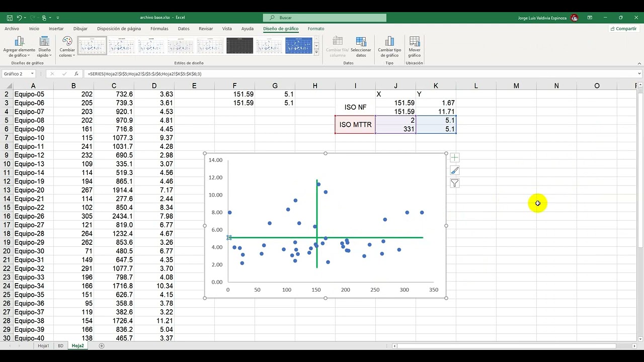Open Cambiar colores palette menu
Viewport: 644px width, 362px height.
point(67,47)
